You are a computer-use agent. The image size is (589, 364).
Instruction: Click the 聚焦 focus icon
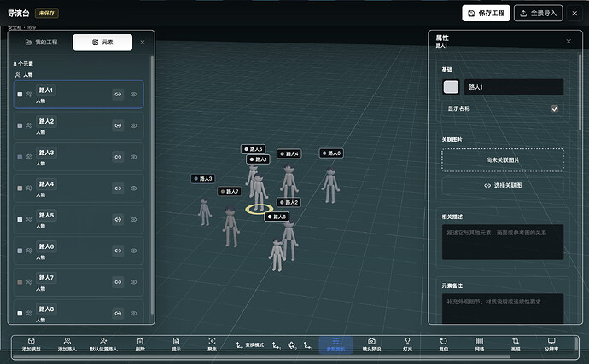pos(212,341)
